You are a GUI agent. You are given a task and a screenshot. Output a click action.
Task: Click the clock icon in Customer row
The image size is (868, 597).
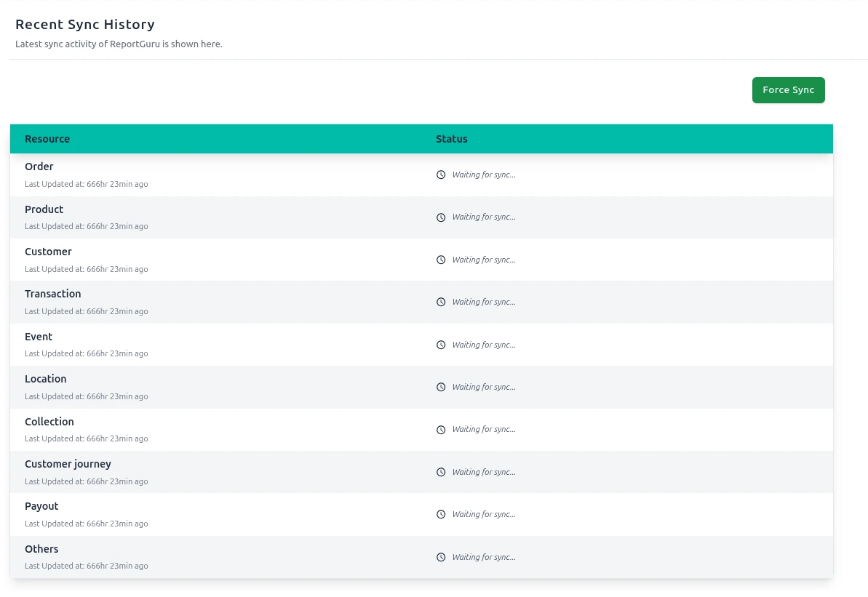441,260
